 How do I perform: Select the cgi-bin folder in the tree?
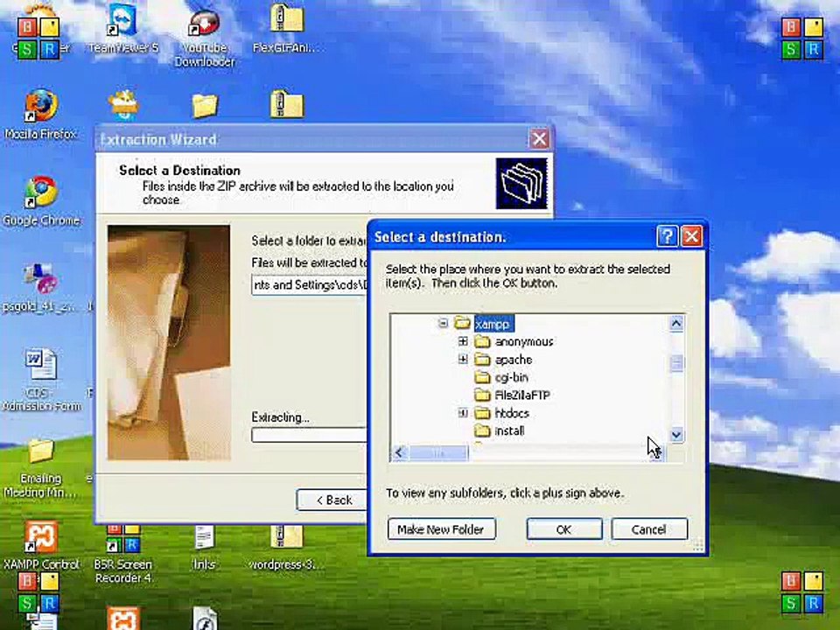click(x=502, y=377)
